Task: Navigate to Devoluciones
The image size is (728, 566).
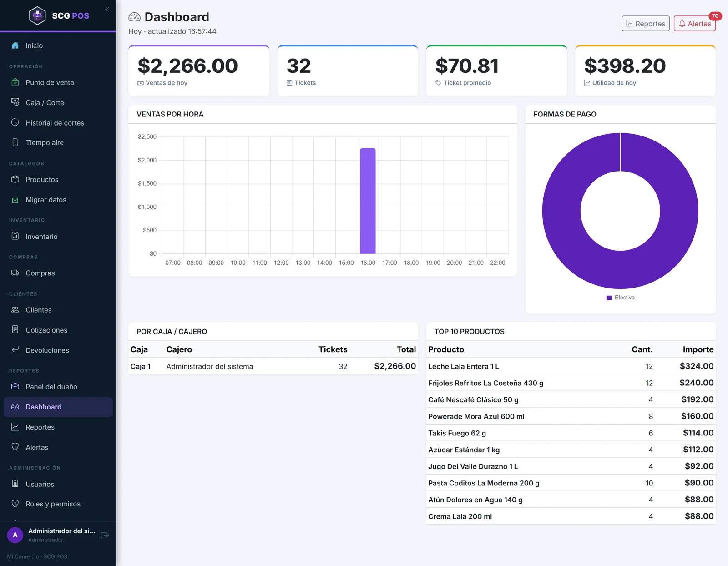Action: pos(58,350)
